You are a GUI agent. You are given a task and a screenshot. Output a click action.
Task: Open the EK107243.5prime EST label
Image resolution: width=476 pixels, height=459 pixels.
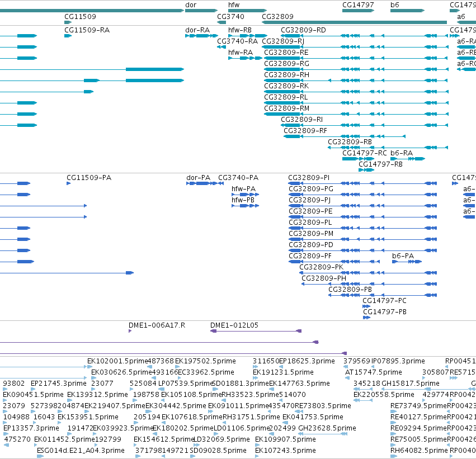pyautogui.click(x=285, y=451)
